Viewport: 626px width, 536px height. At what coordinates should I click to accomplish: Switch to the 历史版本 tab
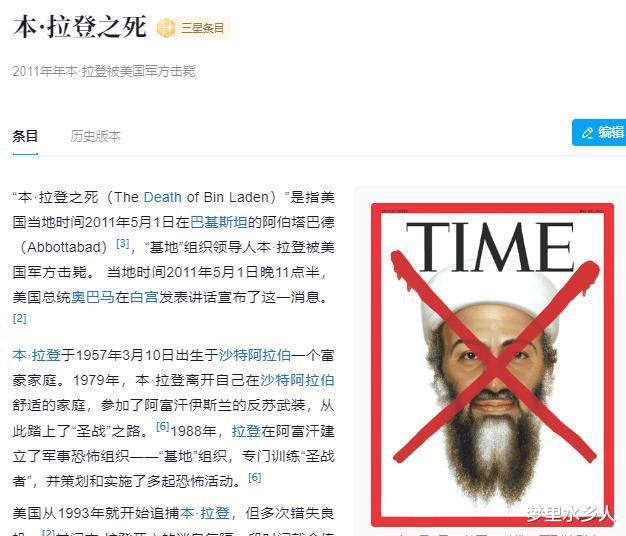coord(95,136)
